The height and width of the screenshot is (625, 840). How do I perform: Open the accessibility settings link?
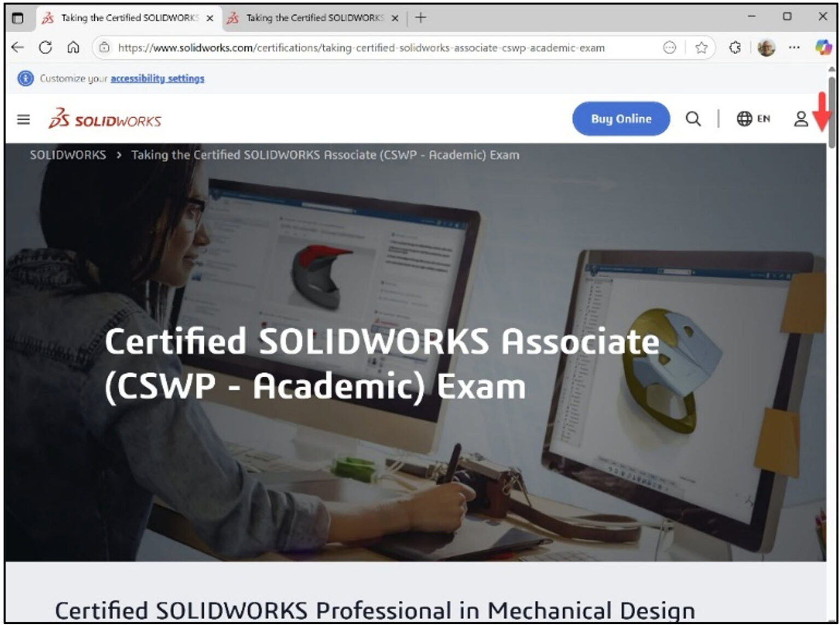157,78
